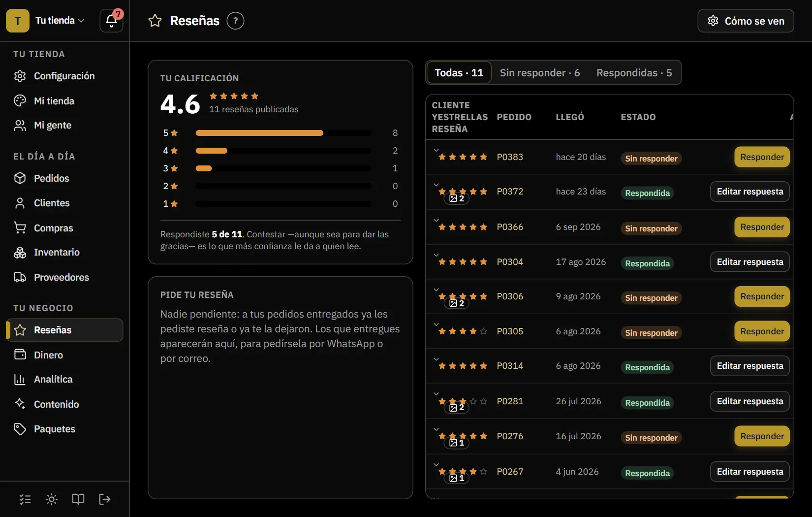Click Editar respuesta for order P0267

[x=750, y=472]
